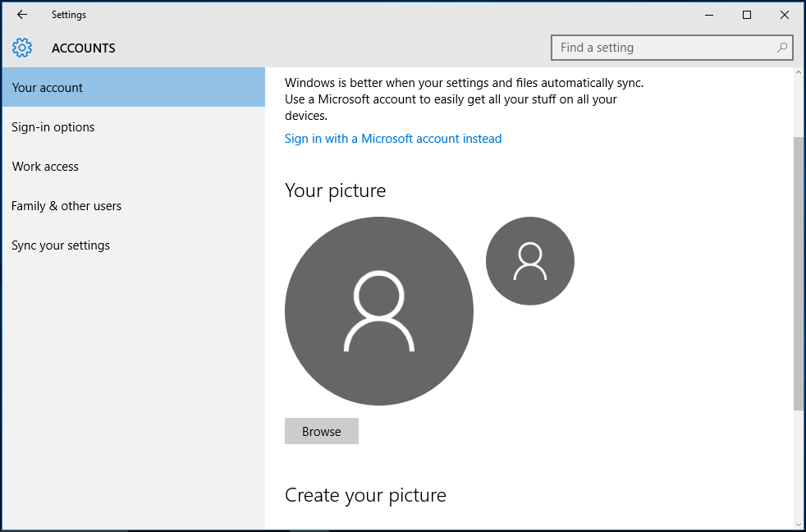
Task: Click the Create your picture heading
Action: pos(365,496)
